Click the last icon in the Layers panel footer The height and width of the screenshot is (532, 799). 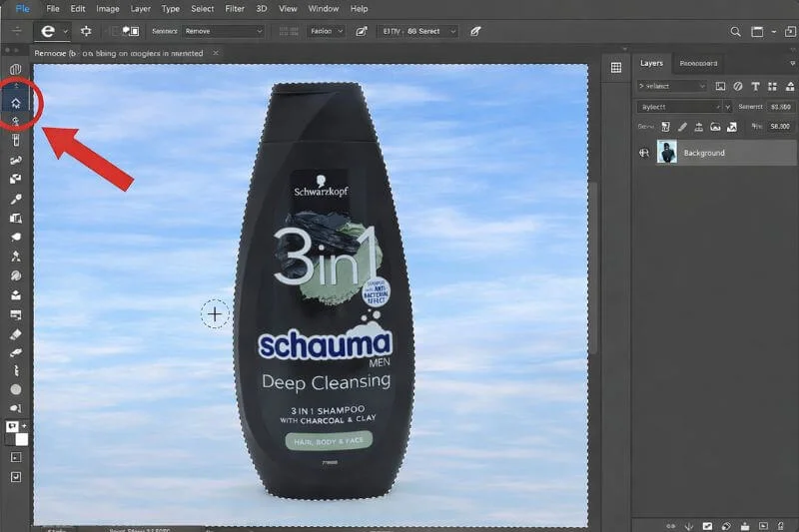781,526
